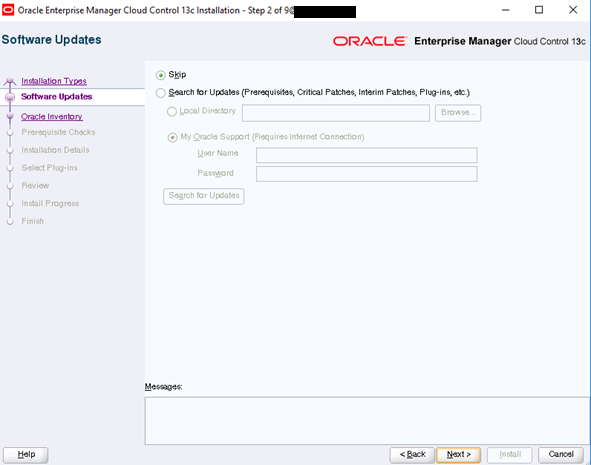Select the Local Directory radio button
The image size is (591, 465).
pyautogui.click(x=172, y=112)
